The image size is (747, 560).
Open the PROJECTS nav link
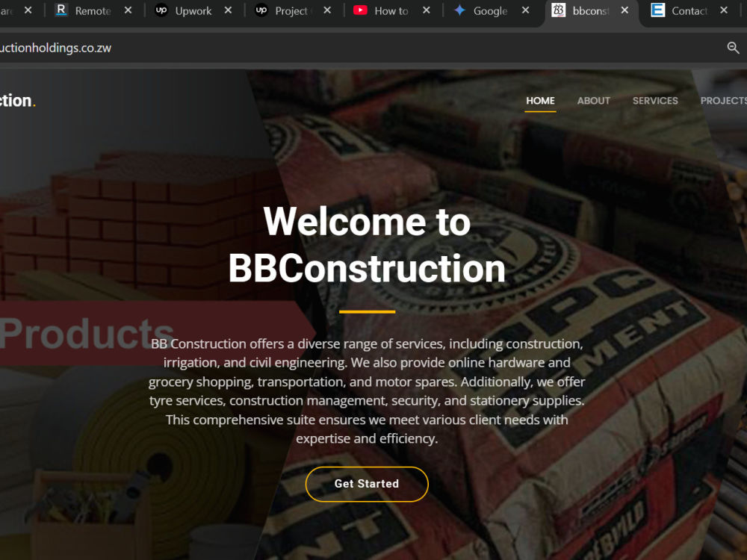click(x=723, y=101)
